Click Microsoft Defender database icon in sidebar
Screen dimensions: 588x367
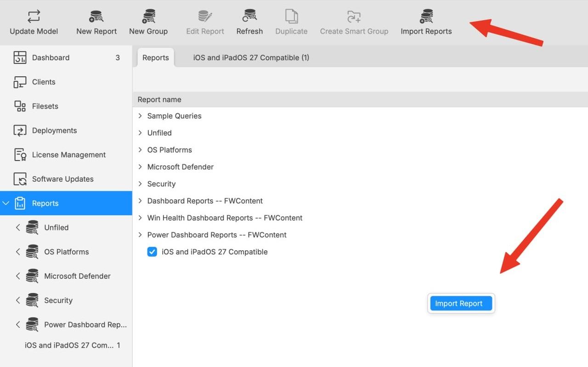pos(32,276)
